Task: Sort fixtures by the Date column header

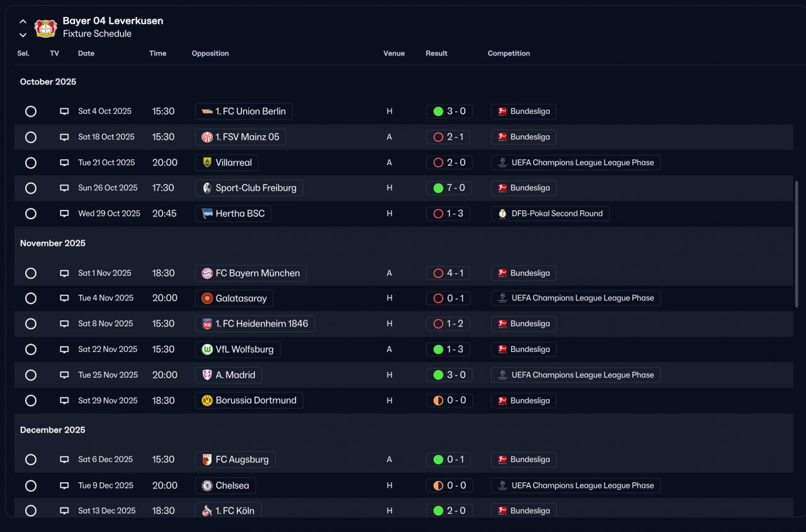Action: (86, 54)
